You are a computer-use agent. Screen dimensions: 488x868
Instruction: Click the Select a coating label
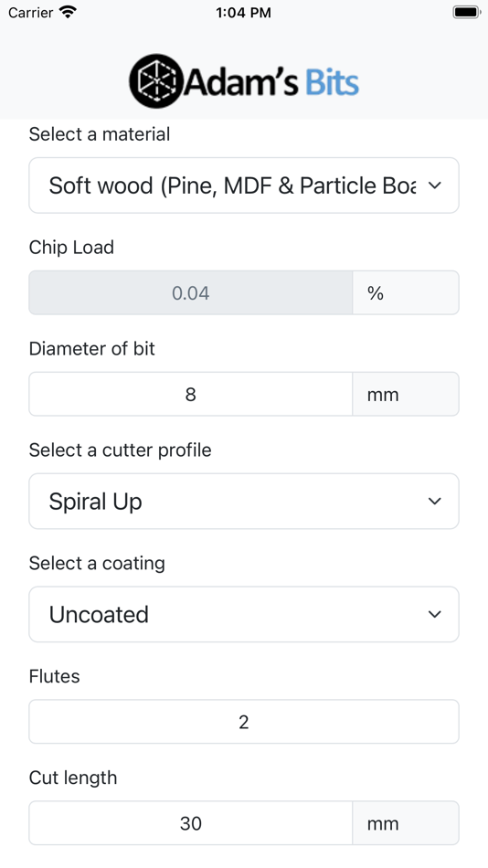coord(97,564)
